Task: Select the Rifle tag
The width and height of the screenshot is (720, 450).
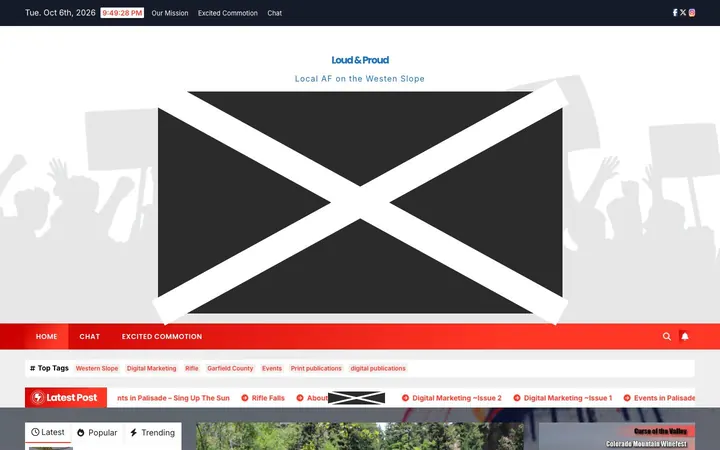Action: (x=191, y=368)
